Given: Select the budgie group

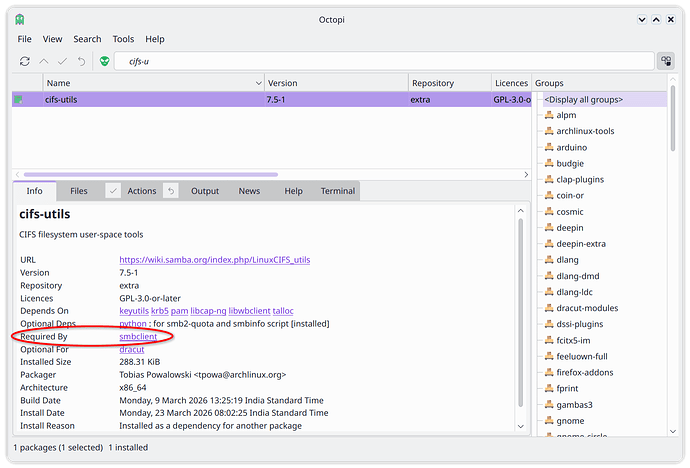Looking at the screenshot, I should coord(570,164).
